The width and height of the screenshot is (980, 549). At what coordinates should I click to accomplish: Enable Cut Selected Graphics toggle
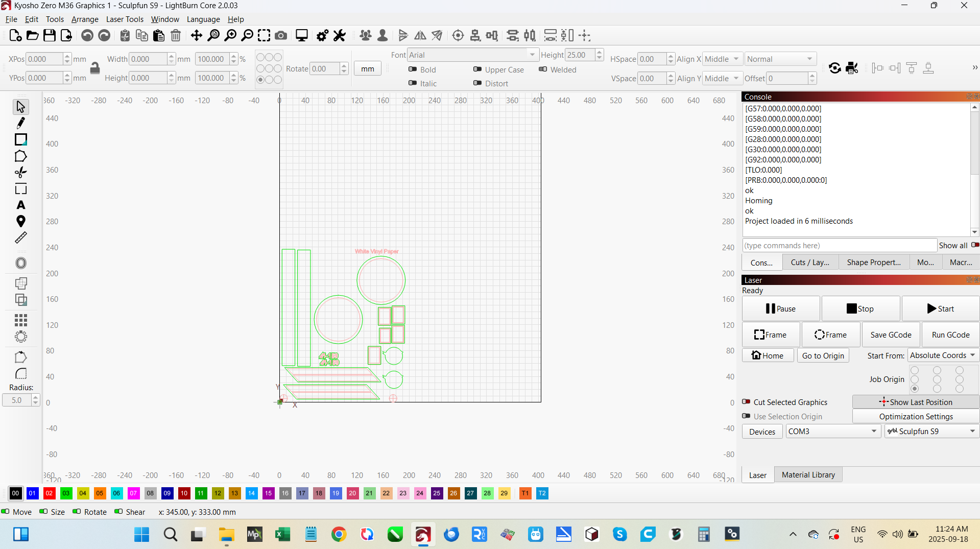[x=746, y=402]
